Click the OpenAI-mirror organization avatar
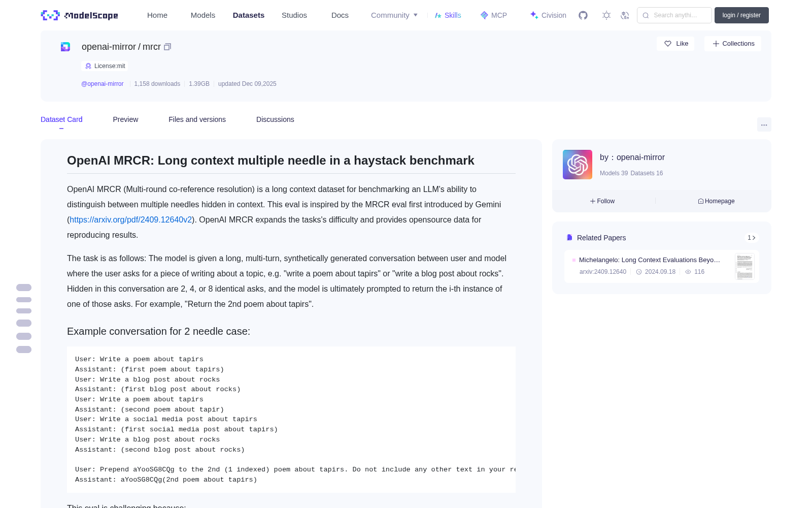Screen dimensions: 812x508 point(578,165)
